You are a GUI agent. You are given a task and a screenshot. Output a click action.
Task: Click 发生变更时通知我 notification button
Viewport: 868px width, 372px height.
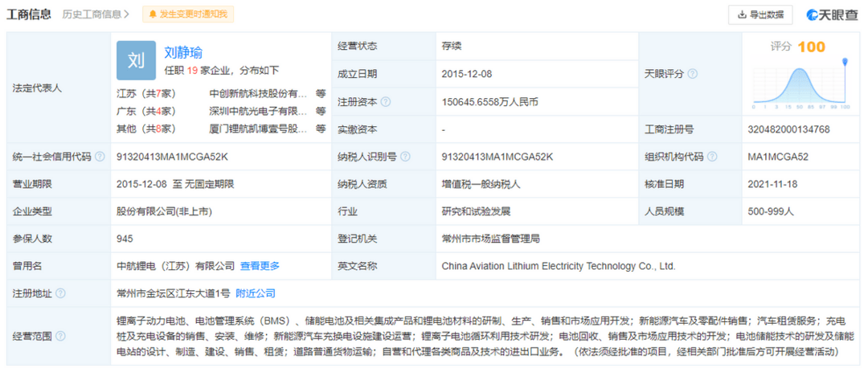click(188, 14)
